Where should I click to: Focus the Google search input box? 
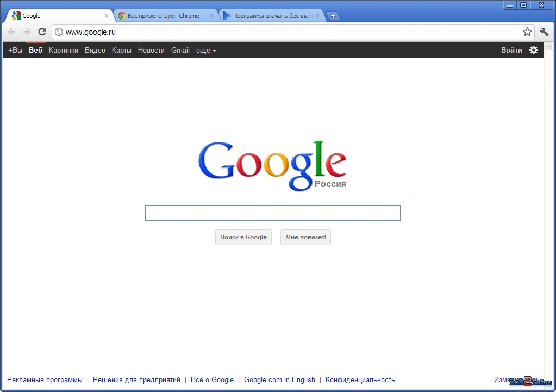pyautogui.click(x=273, y=213)
